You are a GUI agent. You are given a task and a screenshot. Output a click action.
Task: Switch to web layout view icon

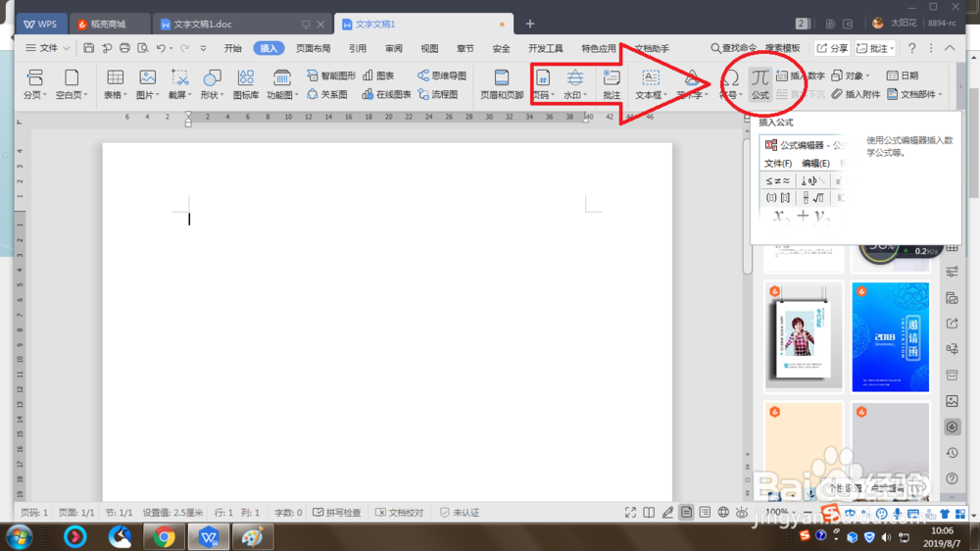pyautogui.click(x=723, y=512)
